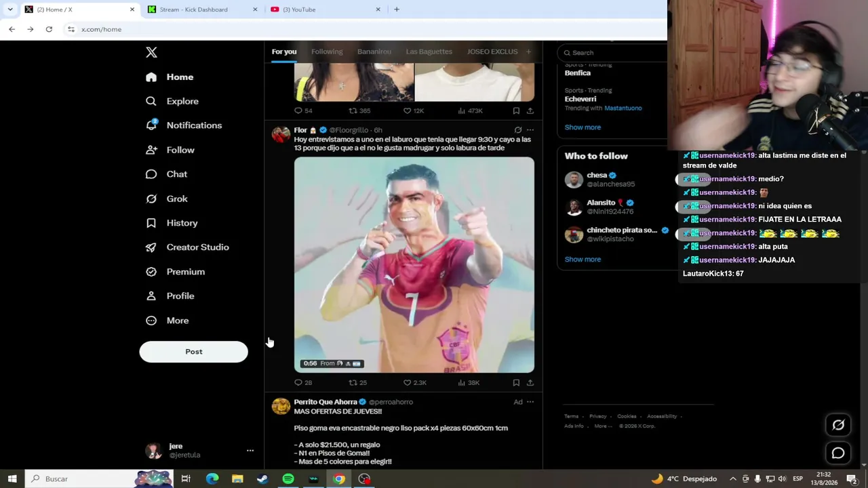This screenshot has height=488, width=868.
Task: Reload the page in the browser toolbar
Action: (49, 29)
